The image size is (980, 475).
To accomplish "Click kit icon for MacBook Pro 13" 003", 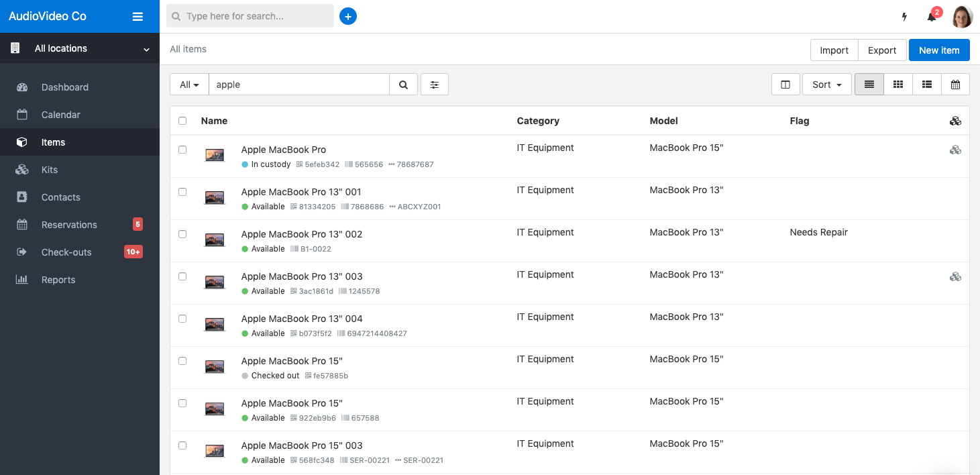I will (x=956, y=276).
